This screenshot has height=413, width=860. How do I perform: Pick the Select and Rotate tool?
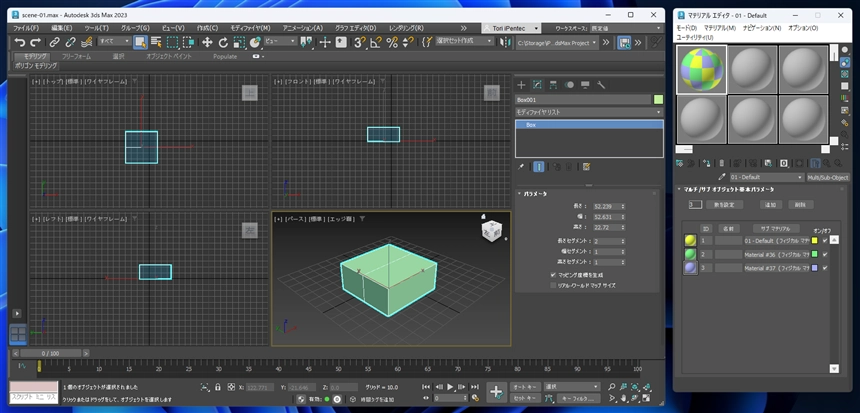223,42
